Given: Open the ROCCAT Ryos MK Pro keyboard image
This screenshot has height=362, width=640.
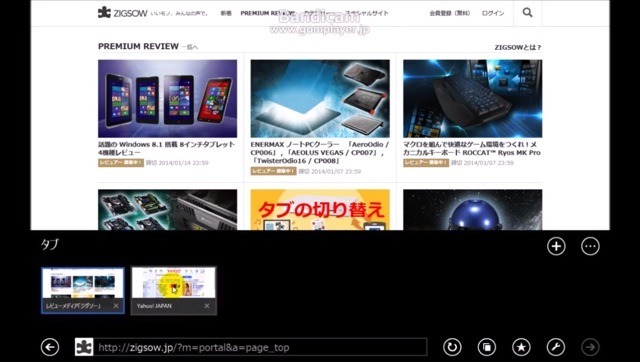Looking at the screenshot, I should click(x=473, y=99).
